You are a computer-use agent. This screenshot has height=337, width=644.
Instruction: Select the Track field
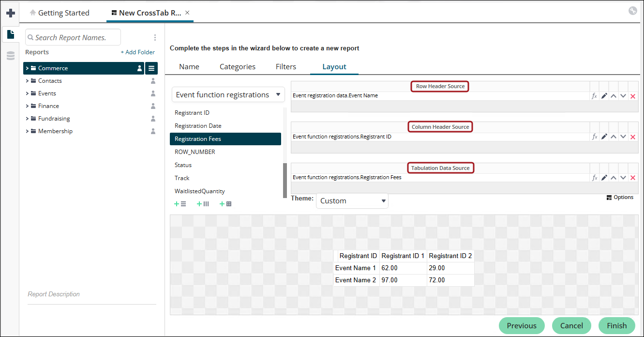click(x=225, y=178)
